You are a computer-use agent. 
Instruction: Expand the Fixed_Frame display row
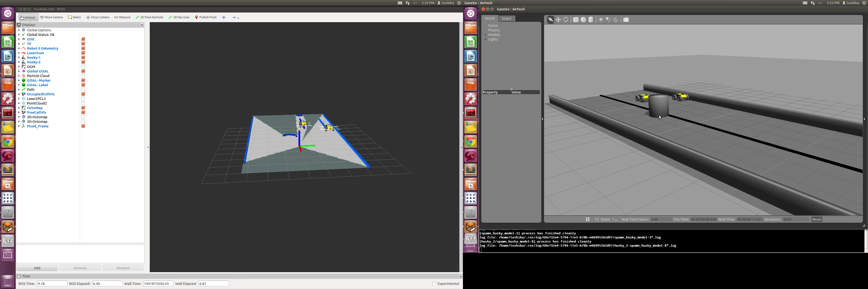19,126
